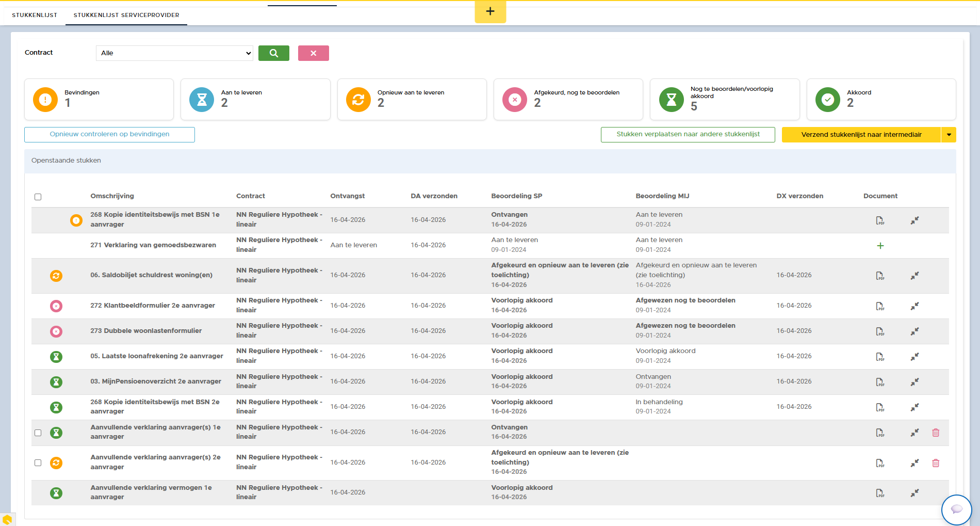Click collapse arrows icon for 273 Dubbele woonlastenformulier
The height and width of the screenshot is (526, 980).
(914, 331)
